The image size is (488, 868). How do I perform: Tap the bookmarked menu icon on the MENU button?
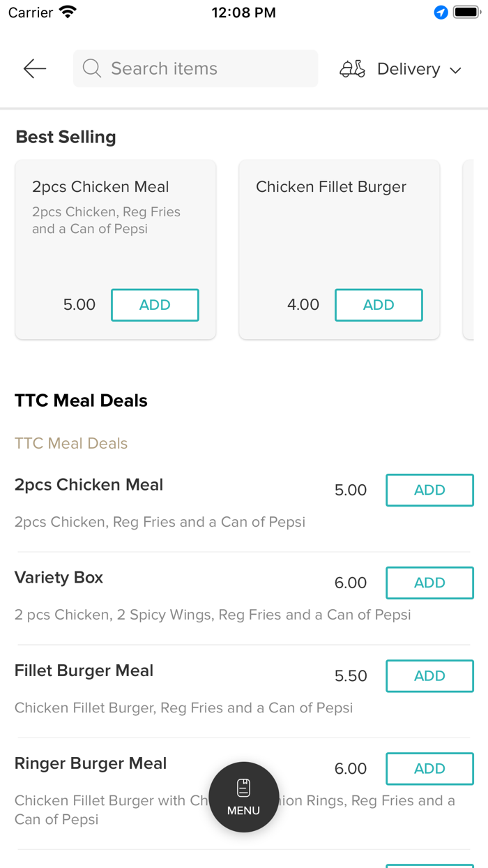pyautogui.click(x=243, y=786)
